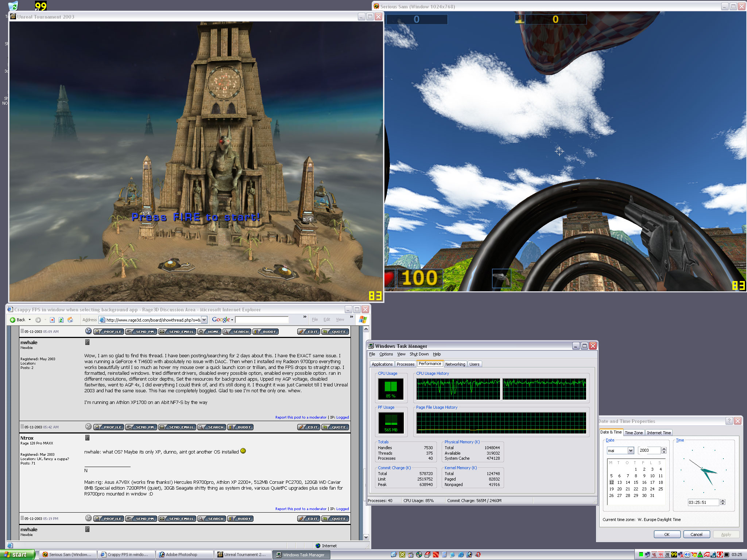Expand the address bar URL dropdown
This screenshot has height=560, width=747.
tap(204, 320)
